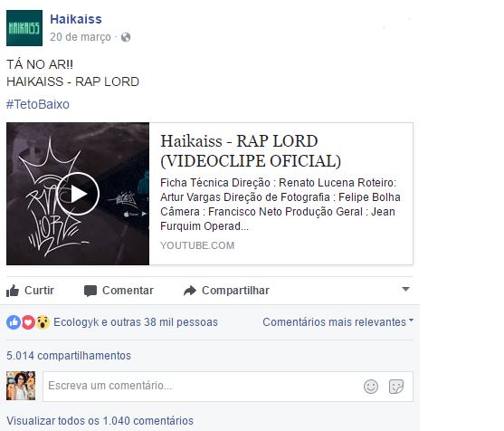Click the thumbs-up Curtir icon
Image resolution: width=504 pixels, height=431 pixels.
coord(13,291)
